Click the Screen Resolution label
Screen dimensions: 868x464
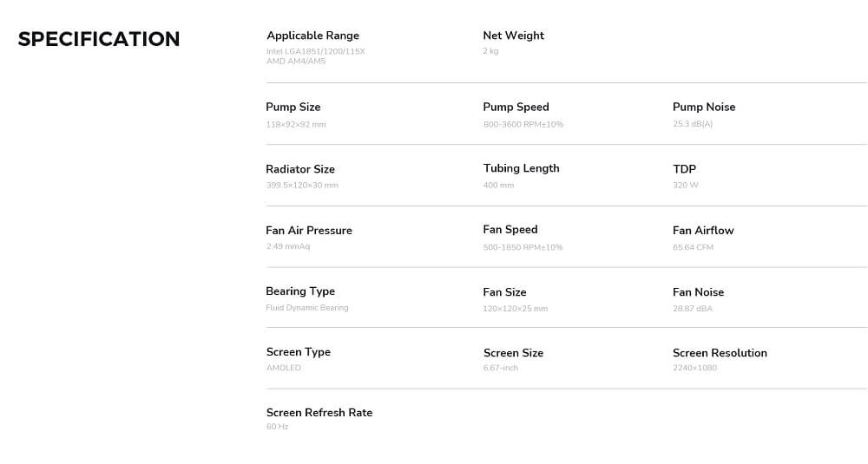720,353
